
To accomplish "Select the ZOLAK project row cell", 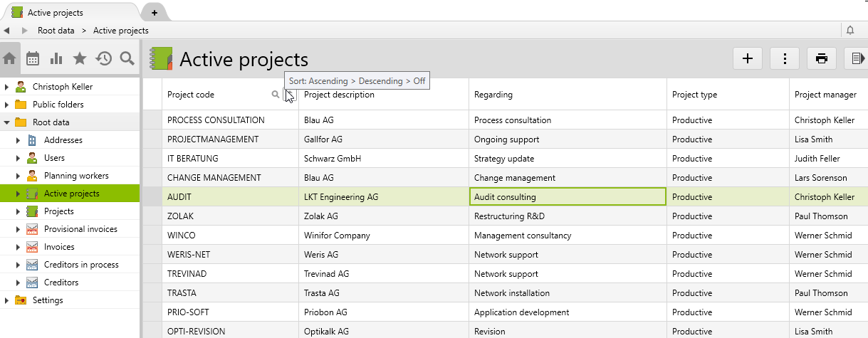I will tap(181, 216).
